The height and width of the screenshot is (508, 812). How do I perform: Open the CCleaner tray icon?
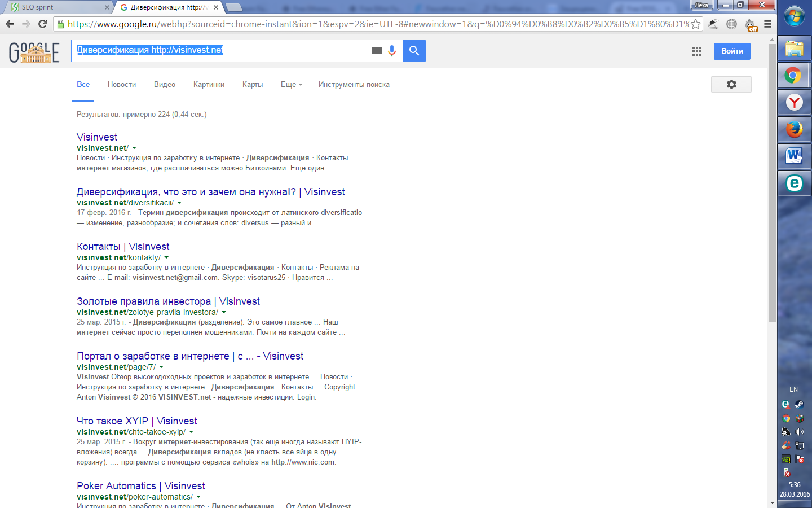click(x=786, y=445)
